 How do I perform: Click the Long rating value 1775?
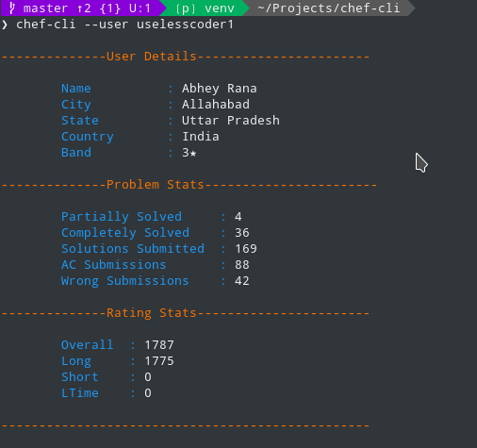click(x=159, y=361)
